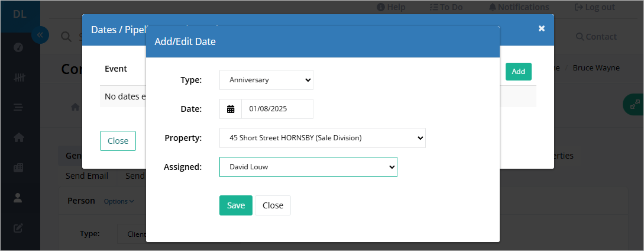Open the Help link in top bar
This screenshot has height=251, width=644.
pos(391,7)
